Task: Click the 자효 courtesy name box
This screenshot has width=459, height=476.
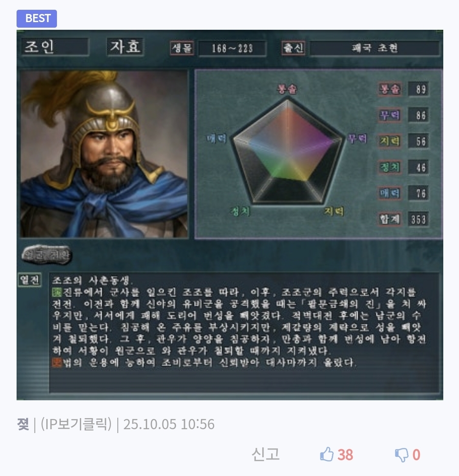Action: click(x=125, y=47)
